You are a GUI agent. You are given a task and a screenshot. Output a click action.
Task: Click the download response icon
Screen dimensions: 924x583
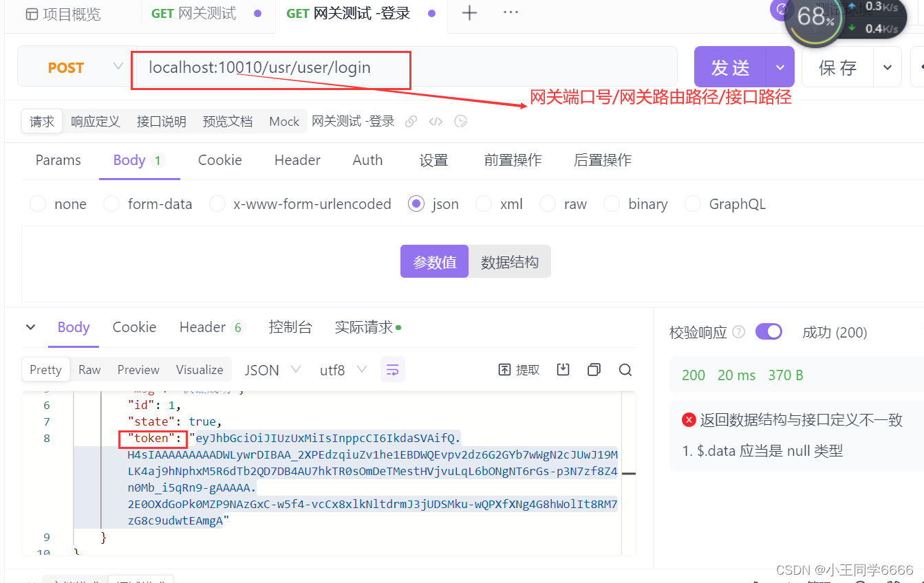click(x=563, y=369)
